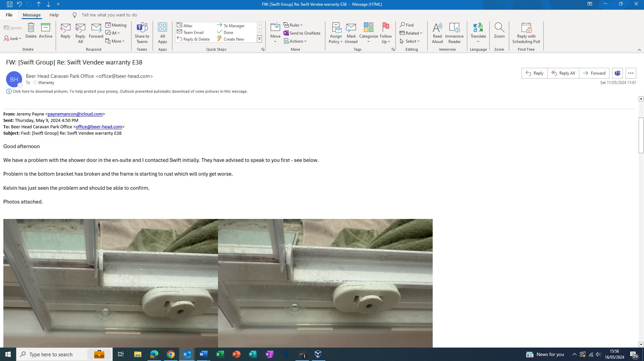Toggle the Follow Up flag
Viewport: 644px width, 361px height.
[386, 33]
